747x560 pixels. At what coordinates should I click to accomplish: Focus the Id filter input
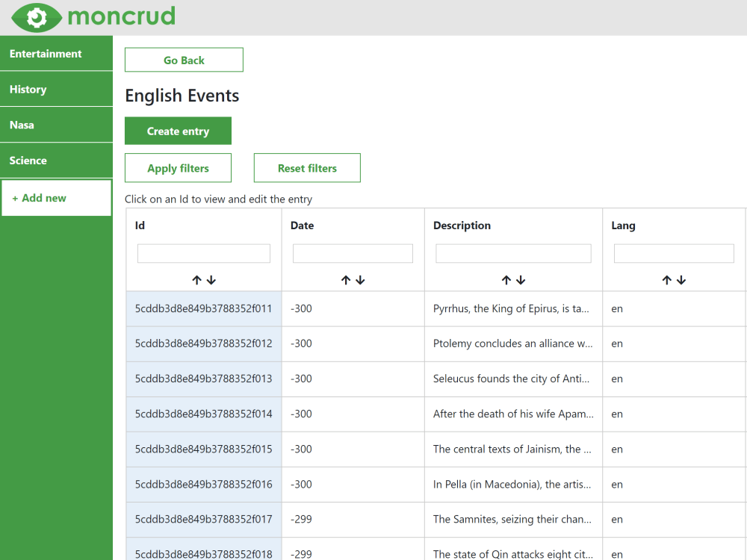204,253
